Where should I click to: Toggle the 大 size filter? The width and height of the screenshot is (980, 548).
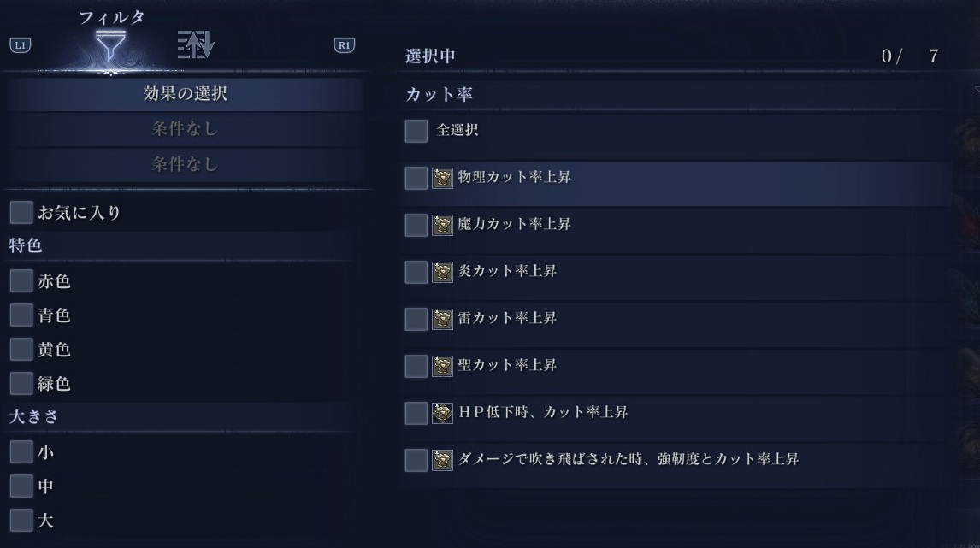point(21,520)
